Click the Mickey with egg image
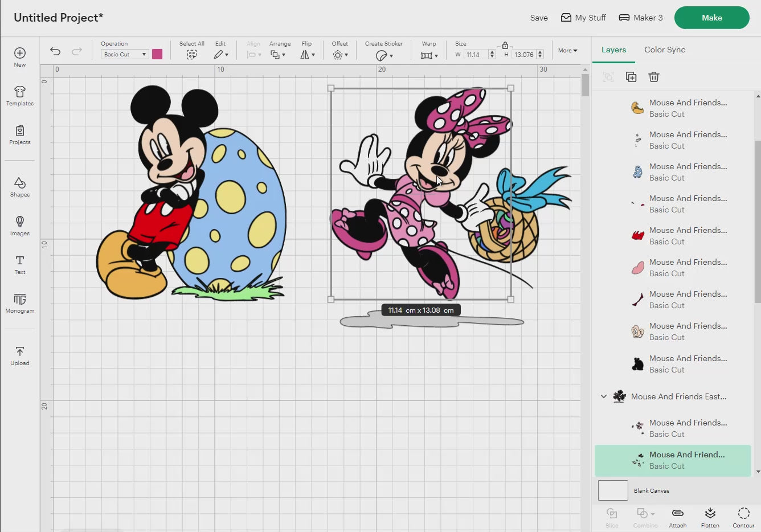 pos(191,193)
